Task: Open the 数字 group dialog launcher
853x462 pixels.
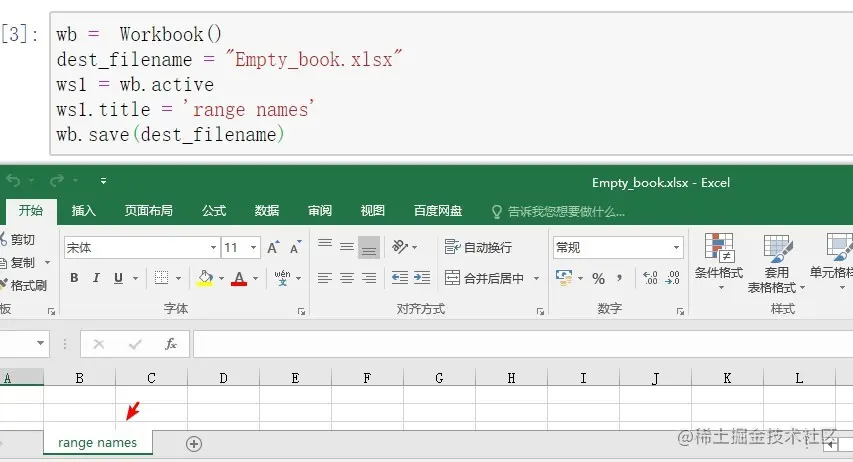Action: (680, 311)
